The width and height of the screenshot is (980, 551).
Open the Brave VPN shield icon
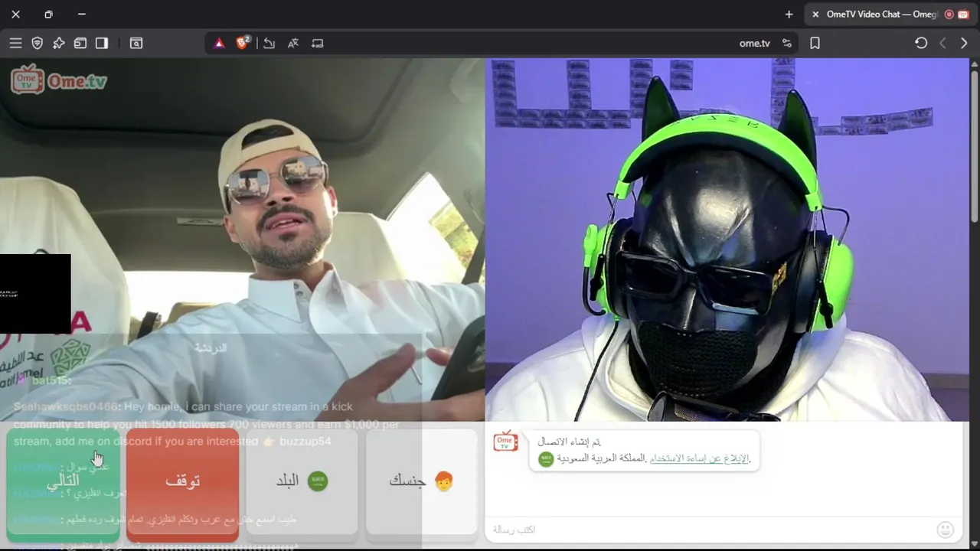tap(37, 44)
